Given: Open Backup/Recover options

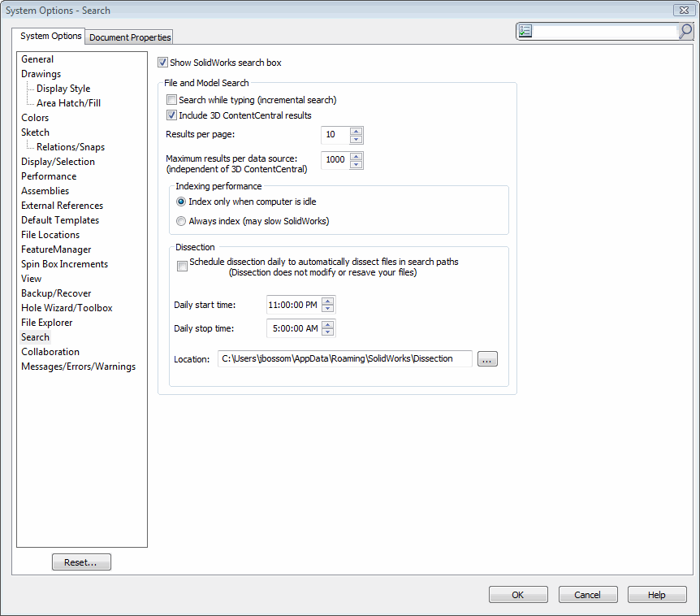Looking at the screenshot, I should pyautogui.click(x=56, y=293).
